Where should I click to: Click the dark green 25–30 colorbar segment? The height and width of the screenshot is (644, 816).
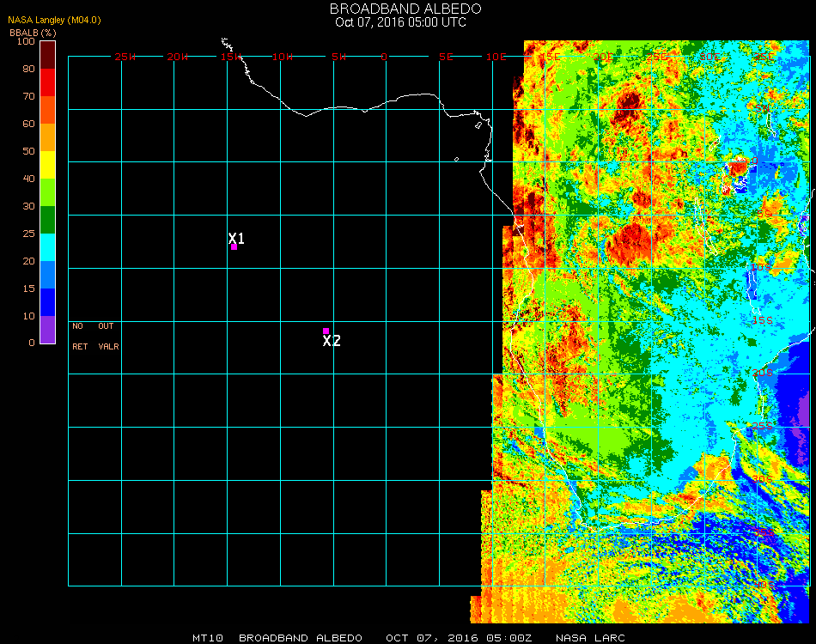point(48,220)
